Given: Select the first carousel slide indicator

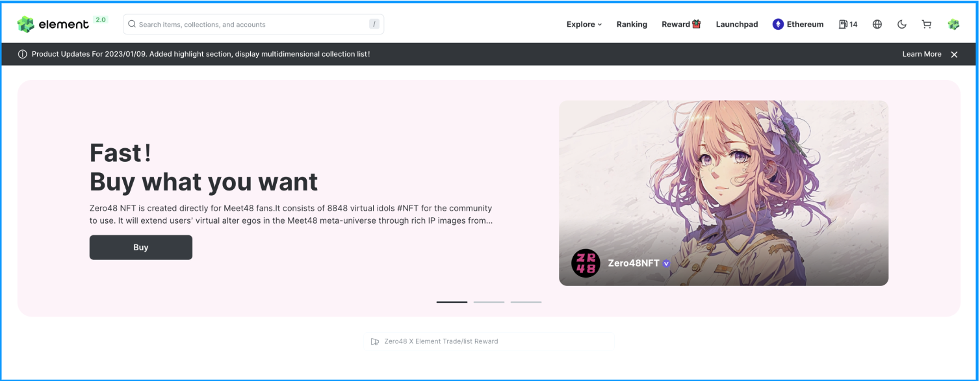Looking at the screenshot, I should pyautogui.click(x=452, y=302).
